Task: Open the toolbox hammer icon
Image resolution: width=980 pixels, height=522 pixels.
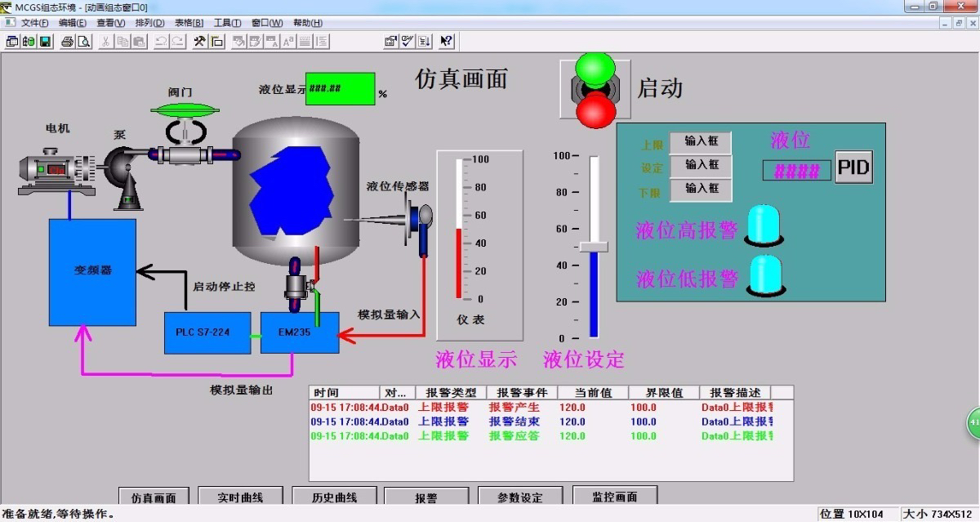Action: point(200,41)
